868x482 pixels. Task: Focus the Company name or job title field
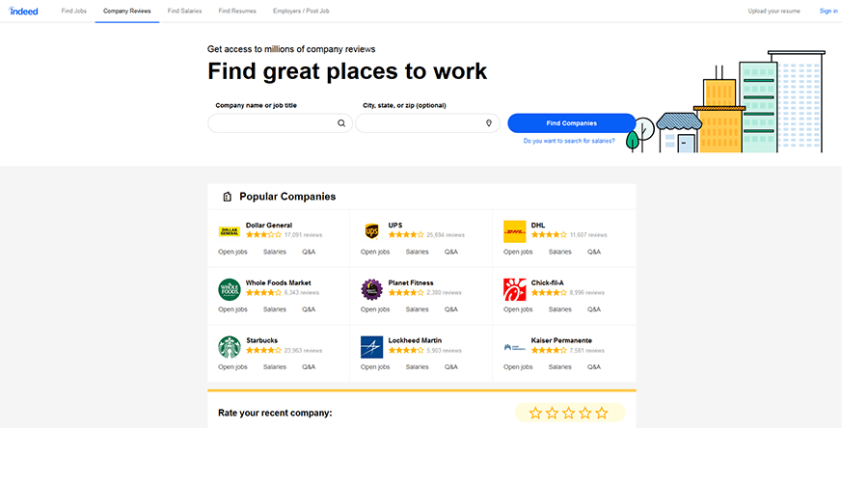coord(272,123)
